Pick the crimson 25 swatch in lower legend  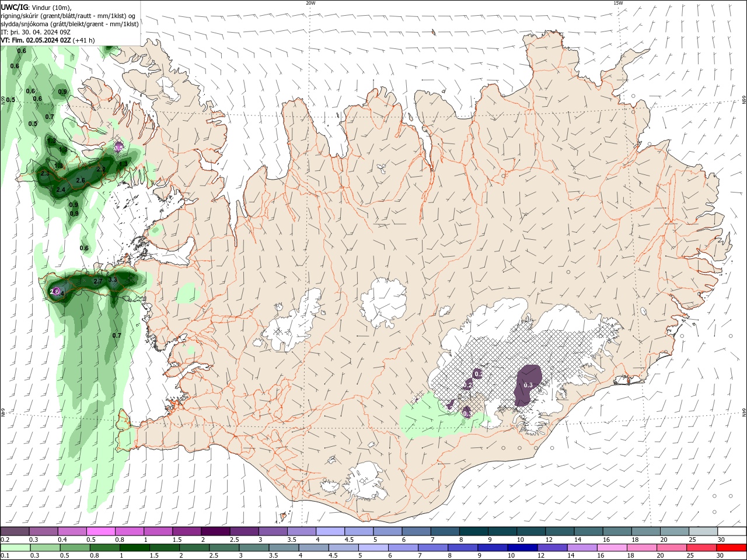point(702,548)
